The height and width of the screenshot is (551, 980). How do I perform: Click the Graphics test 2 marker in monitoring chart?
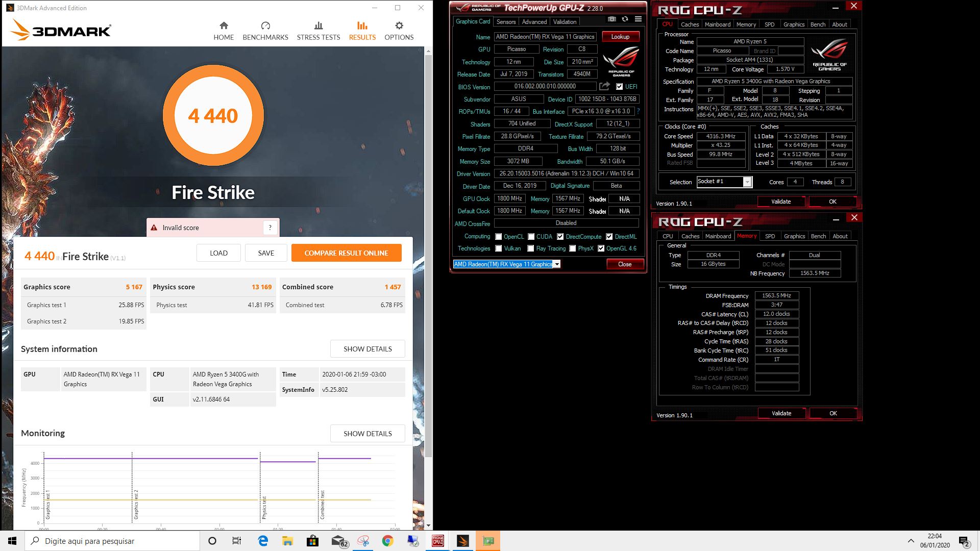coord(136,505)
